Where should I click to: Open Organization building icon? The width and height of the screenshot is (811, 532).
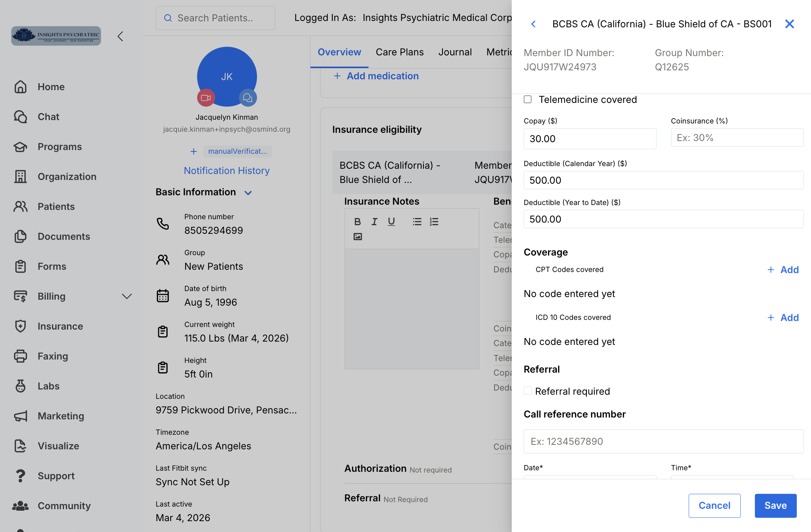(21, 177)
